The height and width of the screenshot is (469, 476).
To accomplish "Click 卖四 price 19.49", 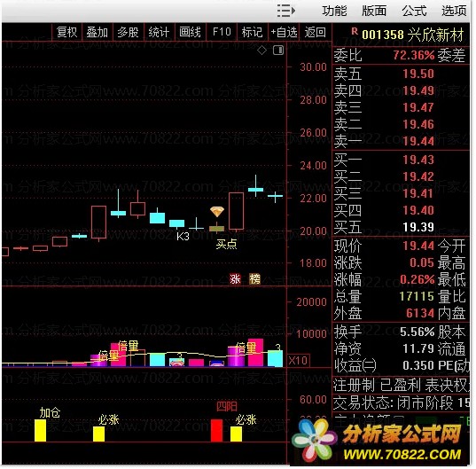I will (418, 90).
